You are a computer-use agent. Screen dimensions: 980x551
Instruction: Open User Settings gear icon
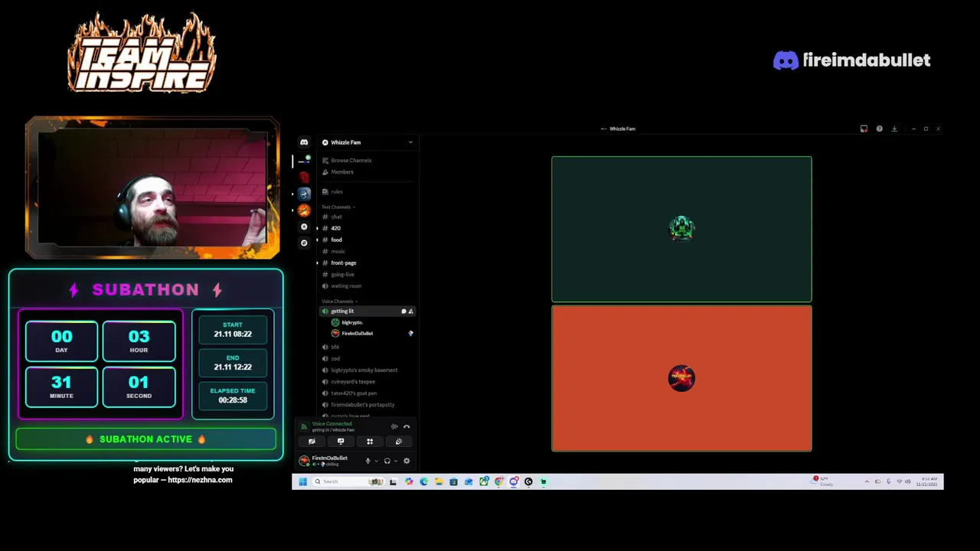(x=407, y=461)
